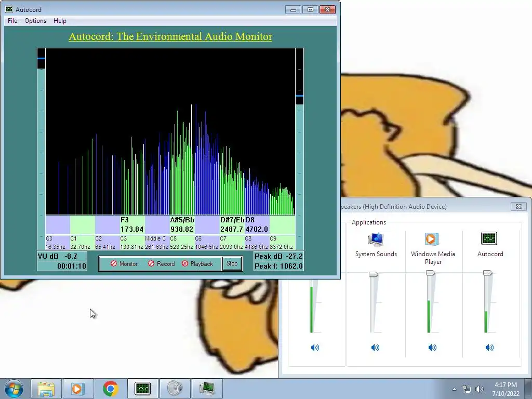This screenshot has width=532, height=399.
Task: Click the System Sounds icon in mixer
Action: pyautogui.click(x=376, y=239)
